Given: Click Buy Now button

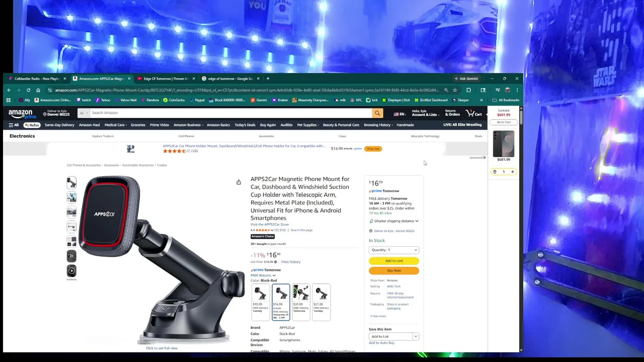Looking at the screenshot, I should tap(394, 270).
